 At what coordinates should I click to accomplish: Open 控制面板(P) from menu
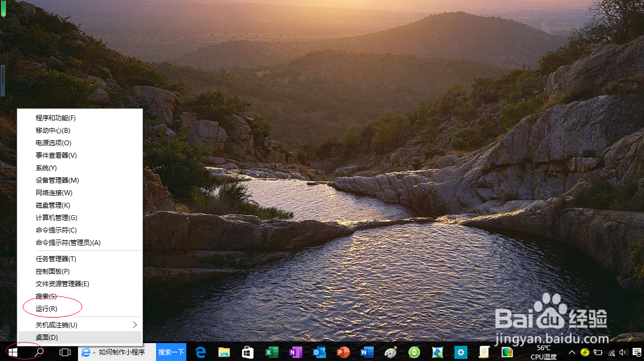coord(80,272)
